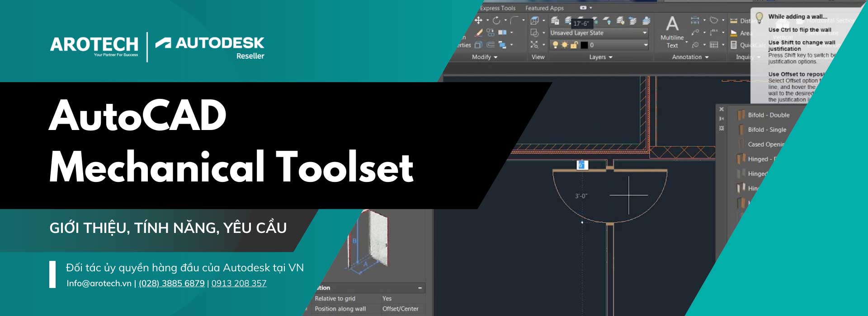Choose the Erase tool icon

click(478, 33)
